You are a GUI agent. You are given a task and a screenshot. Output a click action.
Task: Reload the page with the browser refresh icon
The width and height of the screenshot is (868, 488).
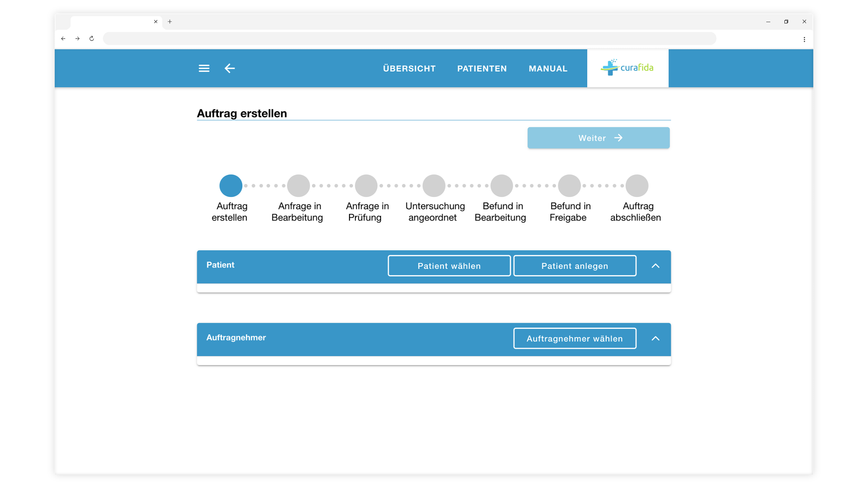coord(92,39)
